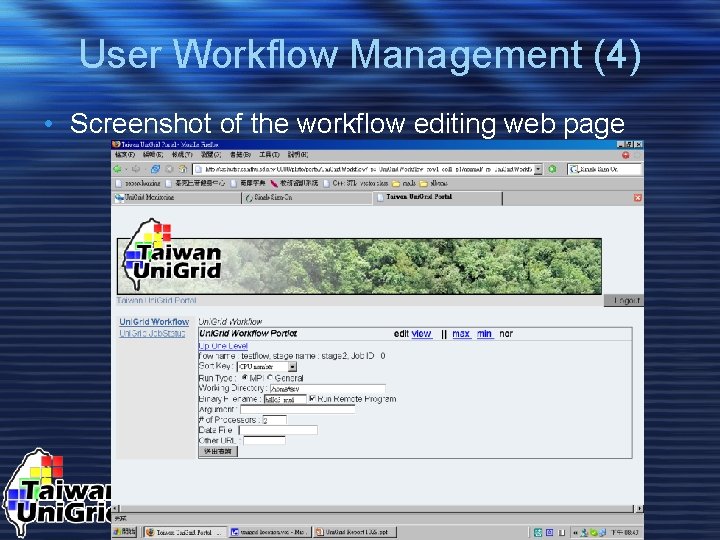Click the first green system tray icon
Image resolution: width=720 pixels, height=540 pixels.
(x=538, y=533)
